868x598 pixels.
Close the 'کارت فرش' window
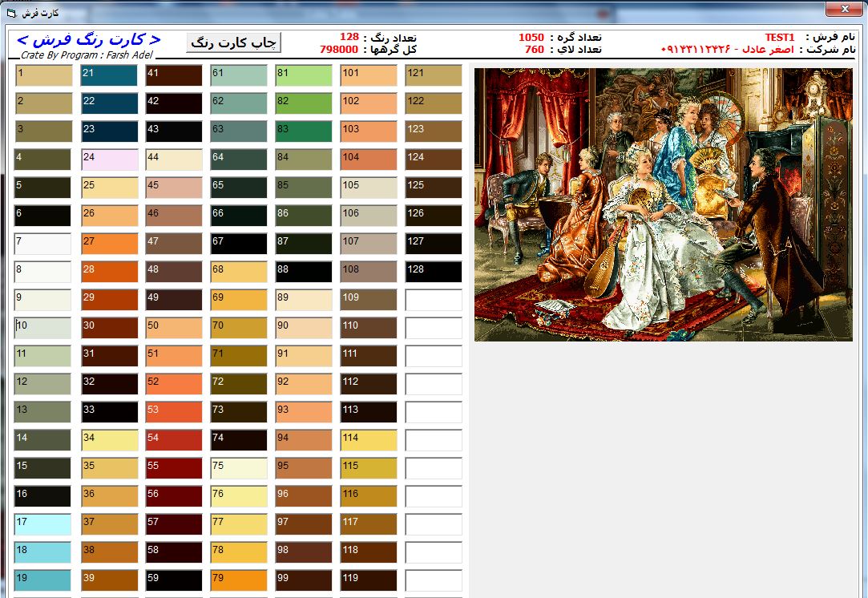tap(844, 9)
